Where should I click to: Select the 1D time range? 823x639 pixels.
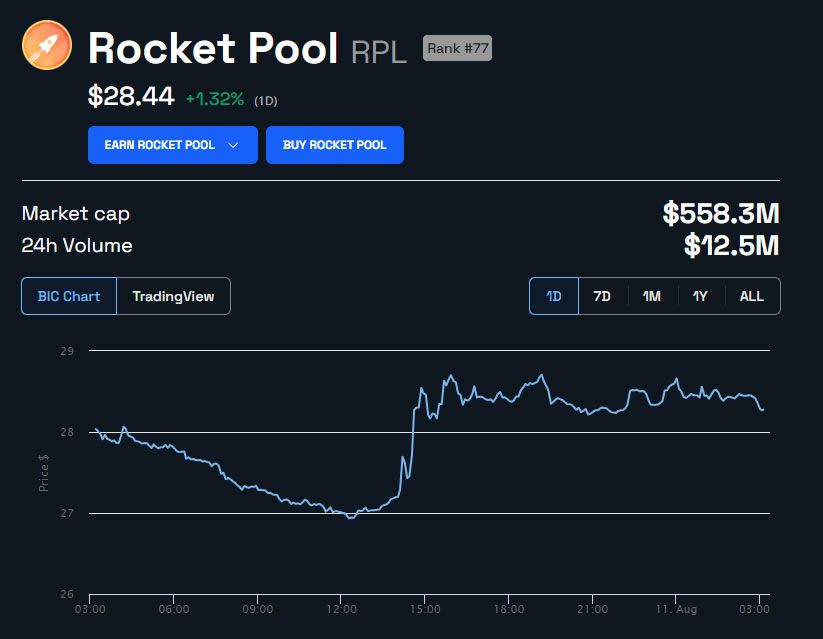(x=554, y=296)
